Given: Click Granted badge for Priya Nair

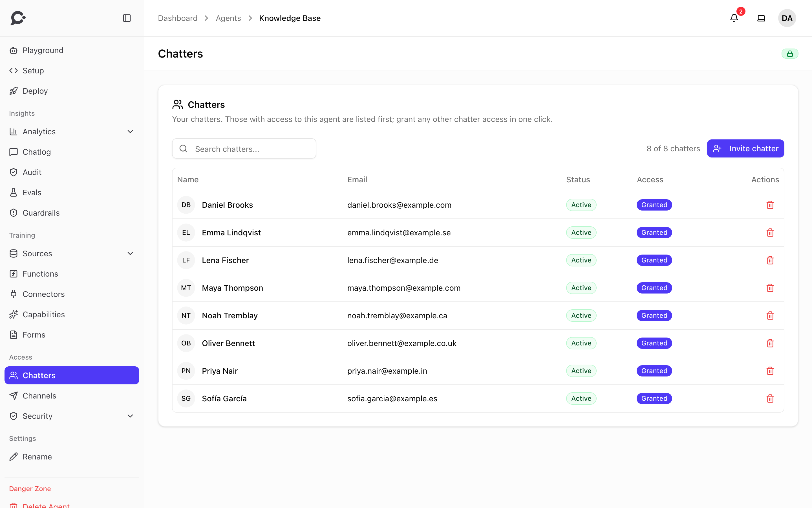Looking at the screenshot, I should pyautogui.click(x=654, y=371).
